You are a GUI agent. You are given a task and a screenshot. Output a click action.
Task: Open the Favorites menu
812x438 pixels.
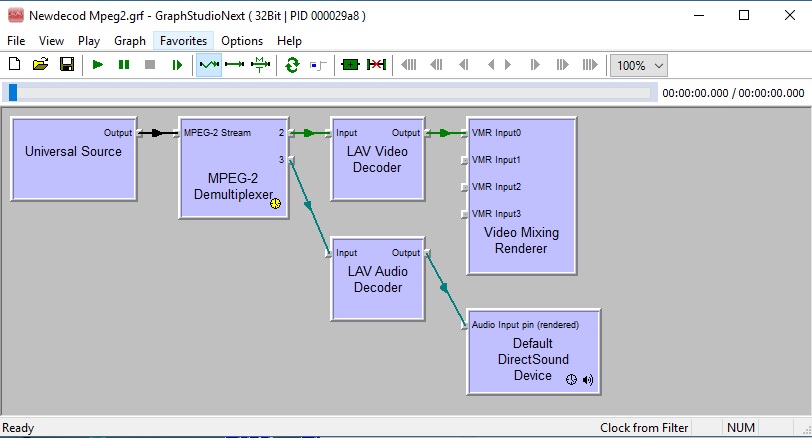point(183,41)
